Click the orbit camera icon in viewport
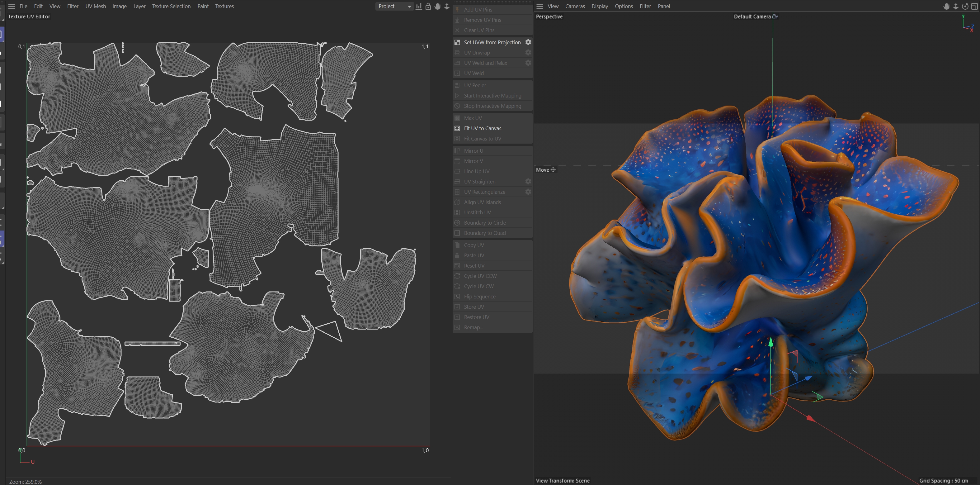980x485 pixels. pyautogui.click(x=965, y=7)
